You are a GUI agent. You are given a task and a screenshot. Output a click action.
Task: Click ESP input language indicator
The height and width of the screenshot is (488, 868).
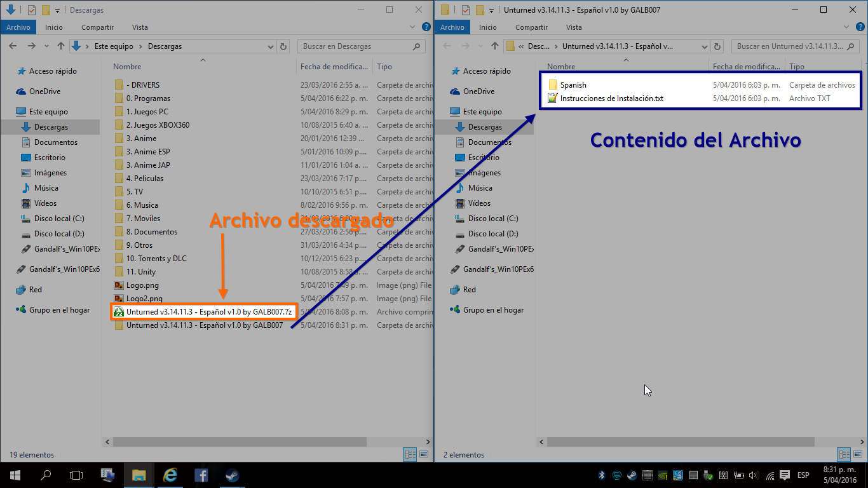(803, 475)
